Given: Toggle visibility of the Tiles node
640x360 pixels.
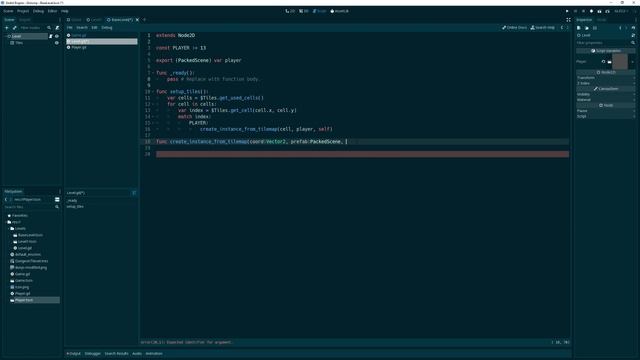Looking at the screenshot, I should (57, 43).
